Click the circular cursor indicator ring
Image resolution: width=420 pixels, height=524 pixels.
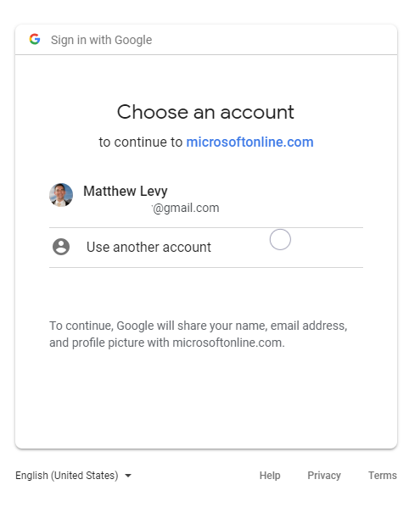[280, 239]
